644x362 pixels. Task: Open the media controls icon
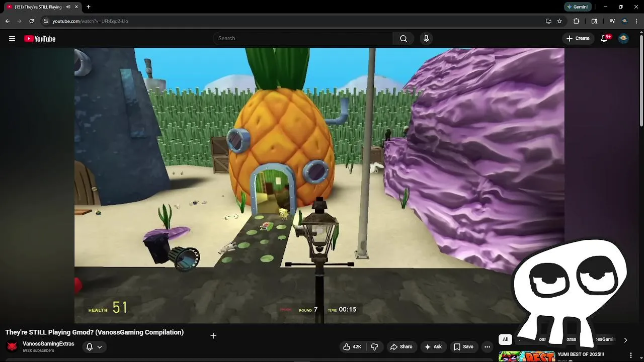[x=612, y=21]
